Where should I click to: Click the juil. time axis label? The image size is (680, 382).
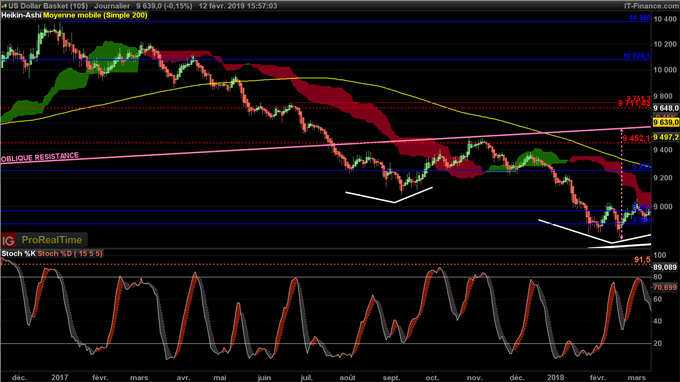tap(307, 378)
